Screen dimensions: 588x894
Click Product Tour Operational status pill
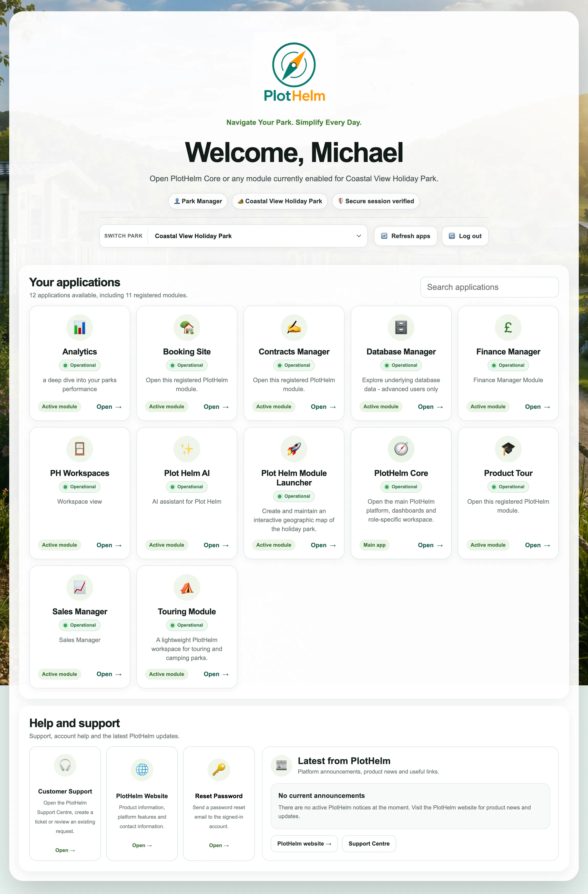[508, 487]
